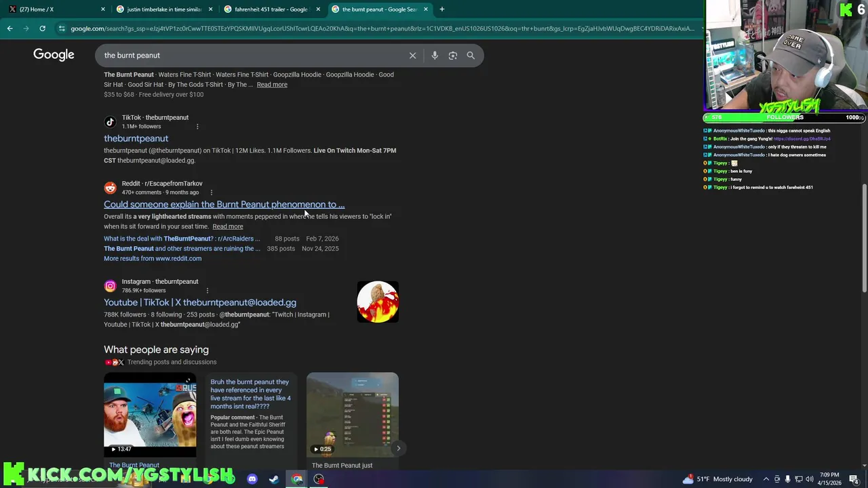Open more options for the Instagram result
The height and width of the screenshot is (488, 868).
click(207, 291)
